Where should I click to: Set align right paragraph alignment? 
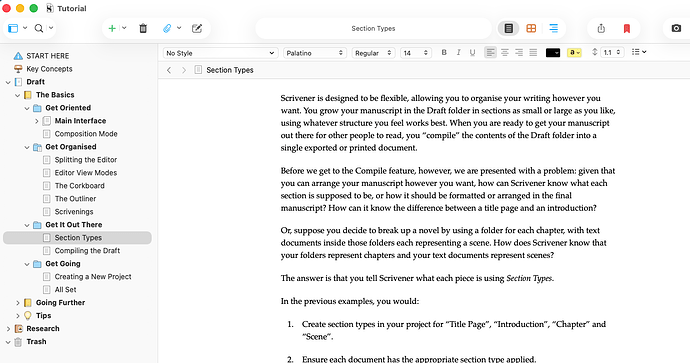click(519, 52)
